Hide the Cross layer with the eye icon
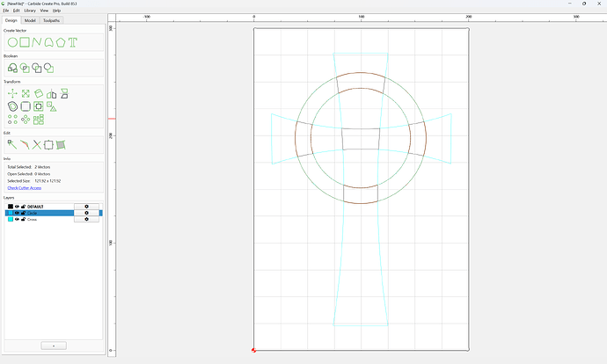Viewport: 607px width, 364px height. pyautogui.click(x=17, y=219)
